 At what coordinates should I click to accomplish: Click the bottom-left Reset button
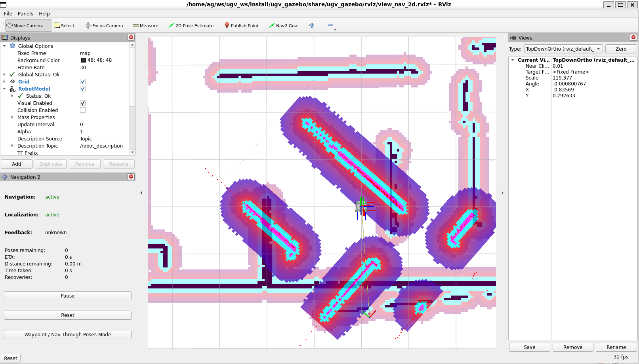[11, 358]
